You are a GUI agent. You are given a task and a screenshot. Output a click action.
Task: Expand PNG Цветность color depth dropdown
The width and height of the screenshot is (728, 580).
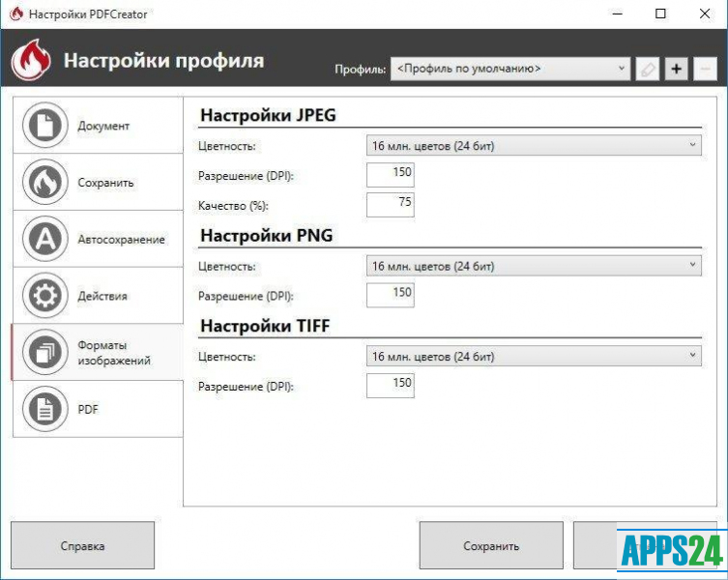(x=534, y=266)
